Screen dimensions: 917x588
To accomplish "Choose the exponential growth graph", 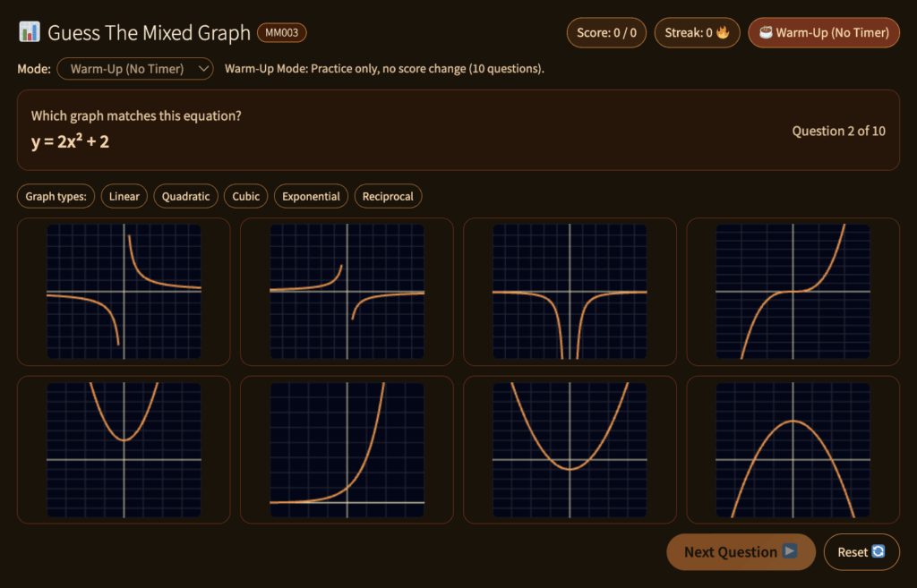I will tap(347, 450).
